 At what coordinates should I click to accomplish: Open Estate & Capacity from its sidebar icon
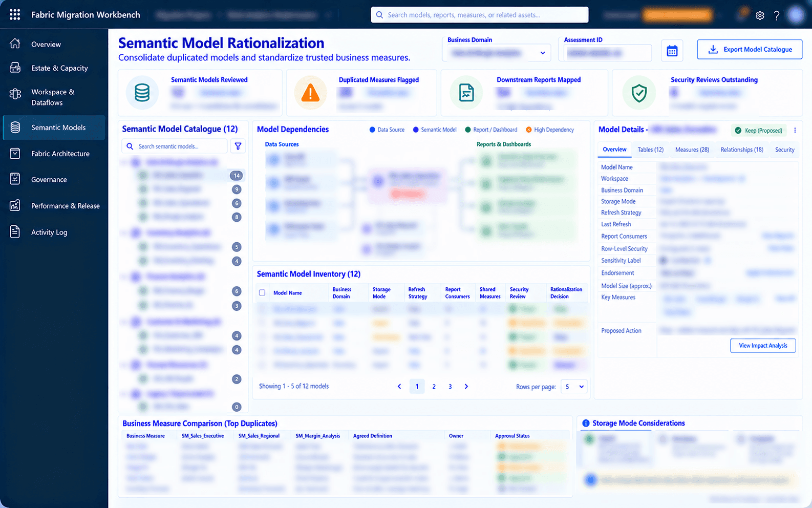15,68
